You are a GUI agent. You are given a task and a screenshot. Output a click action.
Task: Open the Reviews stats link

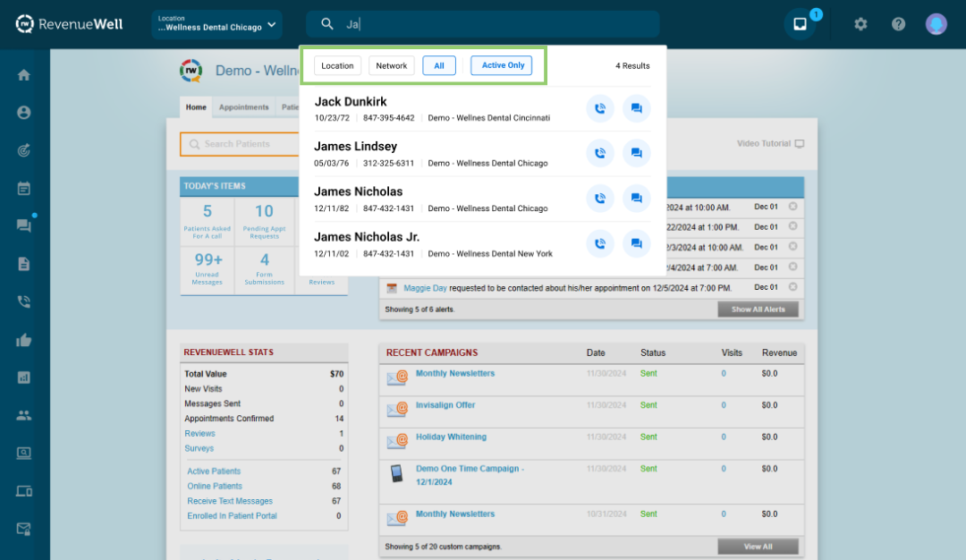(x=199, y=434)
